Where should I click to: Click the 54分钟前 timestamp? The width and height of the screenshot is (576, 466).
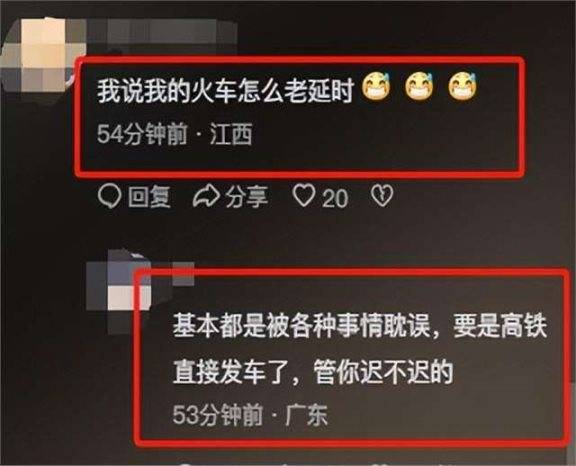point(142,134)
